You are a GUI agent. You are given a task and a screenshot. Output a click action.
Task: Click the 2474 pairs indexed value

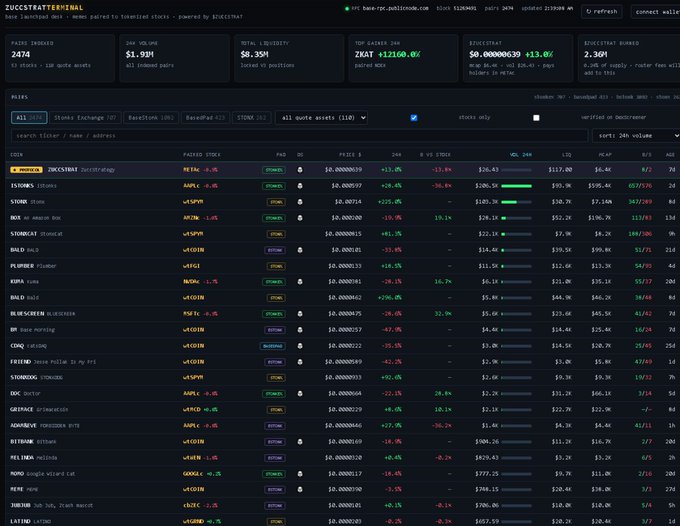21,55
